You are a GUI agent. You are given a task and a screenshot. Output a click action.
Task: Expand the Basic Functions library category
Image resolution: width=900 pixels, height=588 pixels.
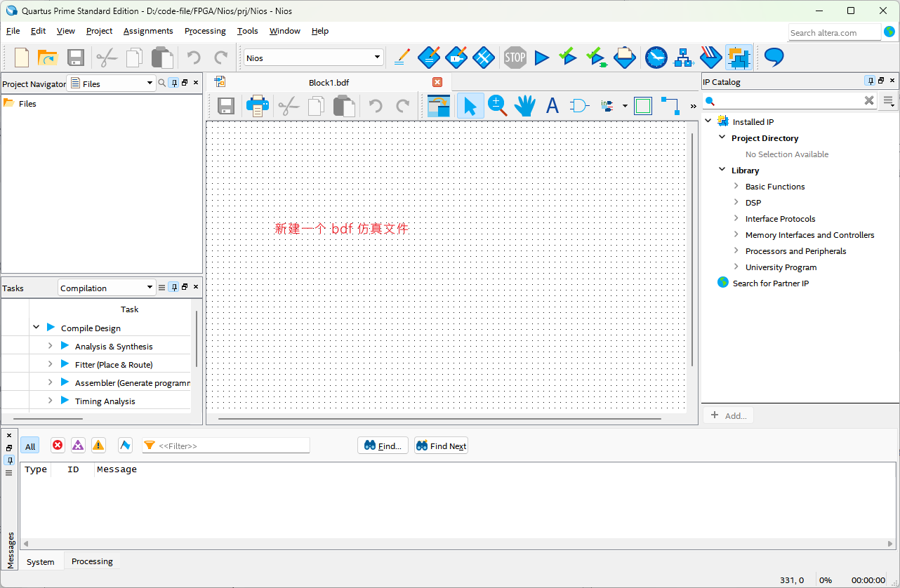coord(736,186)
